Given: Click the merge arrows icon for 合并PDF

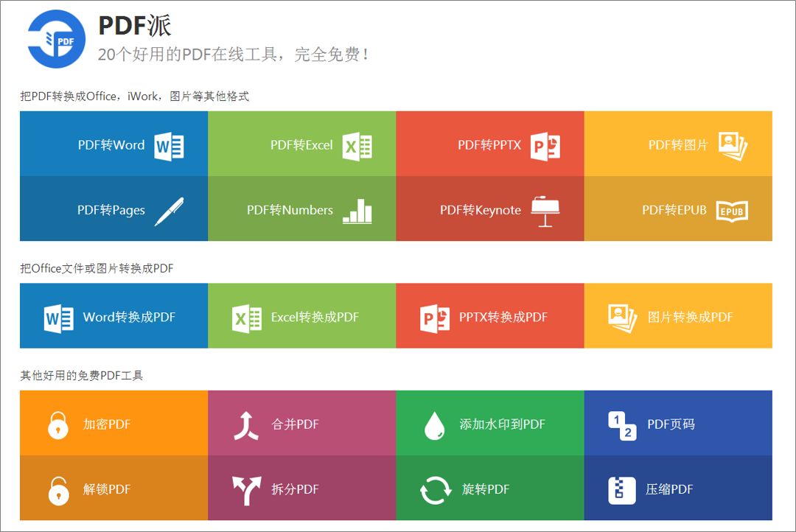Looking at the screenshot, I should click(x=246, y=425).
